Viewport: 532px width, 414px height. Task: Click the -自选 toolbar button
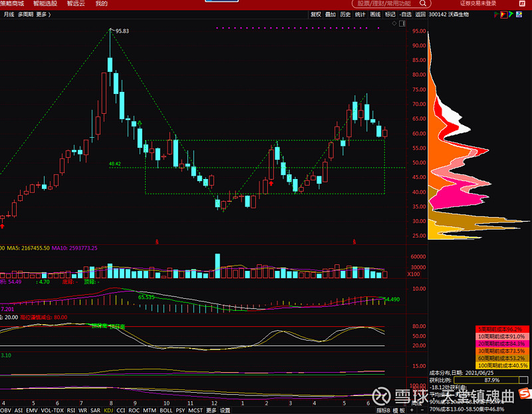405,14
